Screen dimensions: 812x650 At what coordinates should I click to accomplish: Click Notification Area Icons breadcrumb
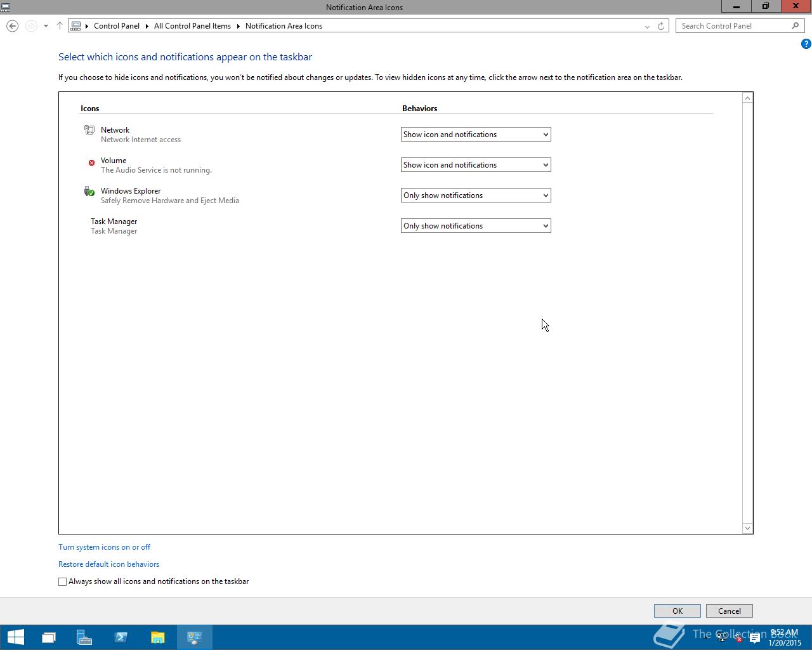point(284,26)
